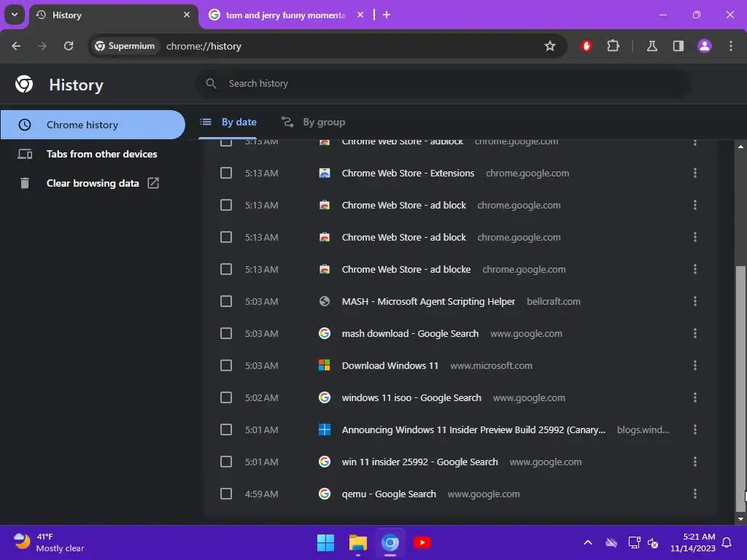Open Chrome Web Store - Extensions history link
The width and height of the screenshot is (747, 560).
pyautogui.click(x=408, y=174)
